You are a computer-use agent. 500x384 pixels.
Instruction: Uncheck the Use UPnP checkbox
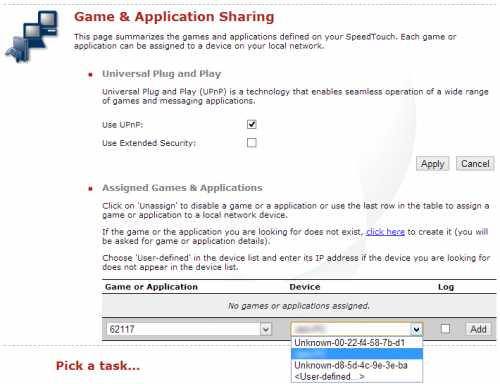[x=252, y=124]
